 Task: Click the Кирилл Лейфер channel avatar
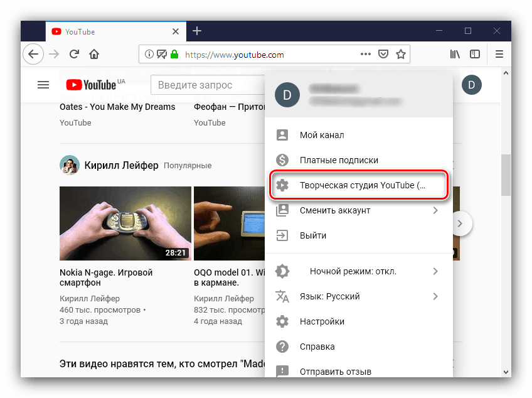(70, 165)
